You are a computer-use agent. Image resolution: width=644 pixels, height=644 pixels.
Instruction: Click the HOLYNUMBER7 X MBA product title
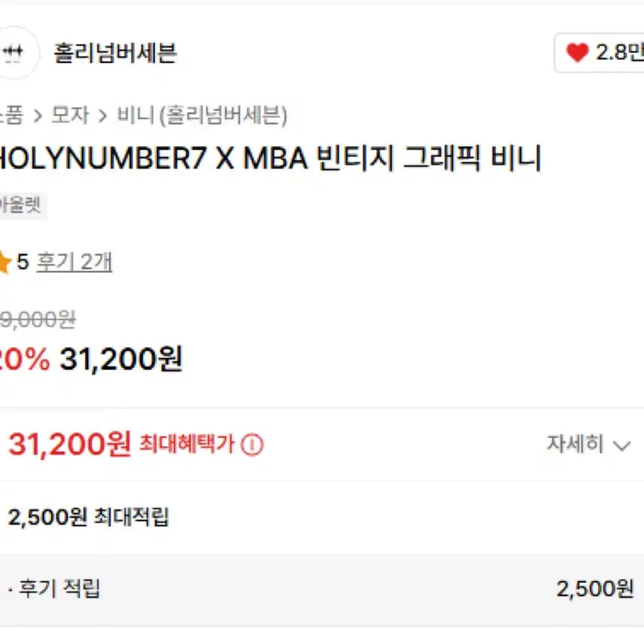[269, 159]
